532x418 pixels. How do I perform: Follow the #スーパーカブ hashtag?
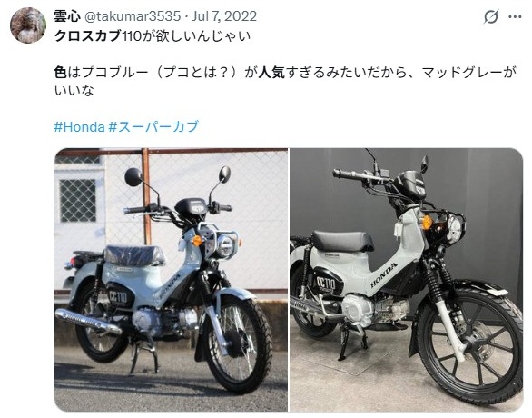click(x=153, y=126)
